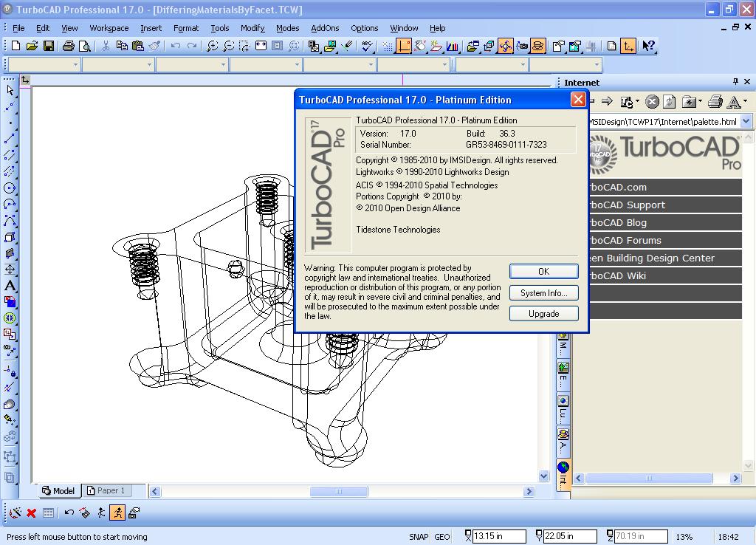Image resolution: width=756 pixels, height=545 pixels.
Task: Select the Paste icon in the toolbar
Action: [x=137, y=45]
